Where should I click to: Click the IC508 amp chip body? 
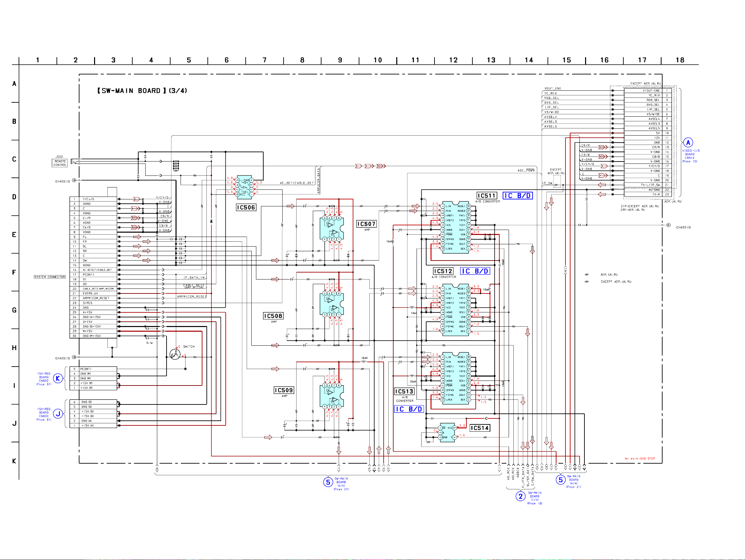click(x=331, y=304)
